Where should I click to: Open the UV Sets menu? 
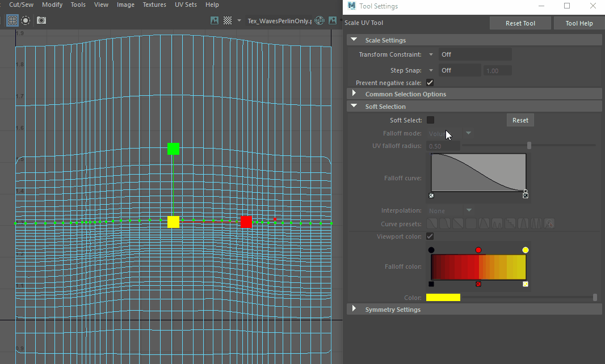pyautogui.click(x=186, y=5)
